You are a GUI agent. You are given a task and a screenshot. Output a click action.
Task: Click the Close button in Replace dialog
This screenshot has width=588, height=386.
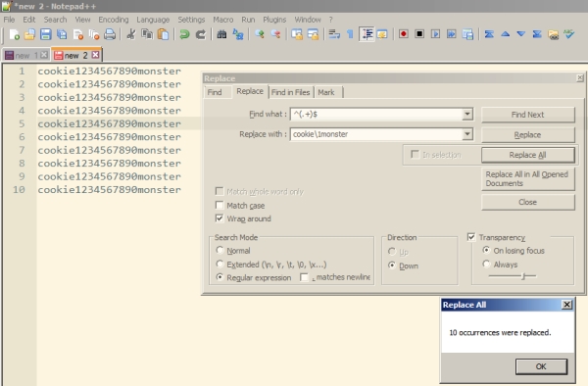(527, 203)
